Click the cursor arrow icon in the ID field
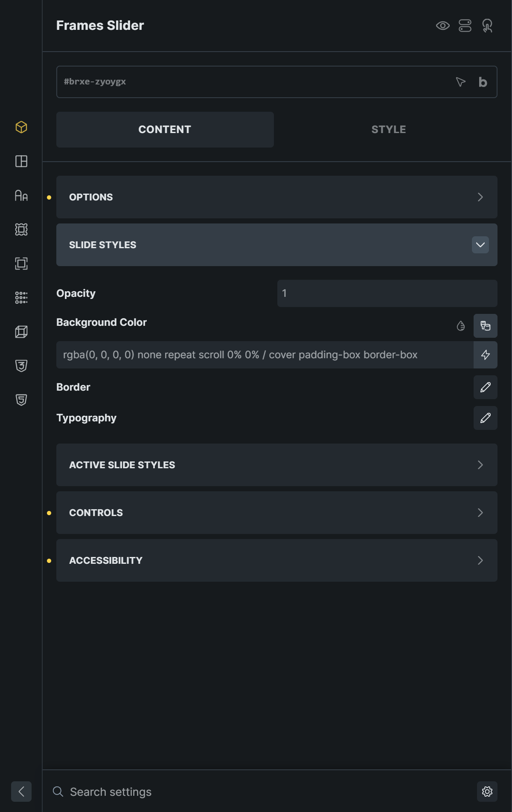Image resolution: width=512 pixels, height=812 pixels. click(461, 82)
